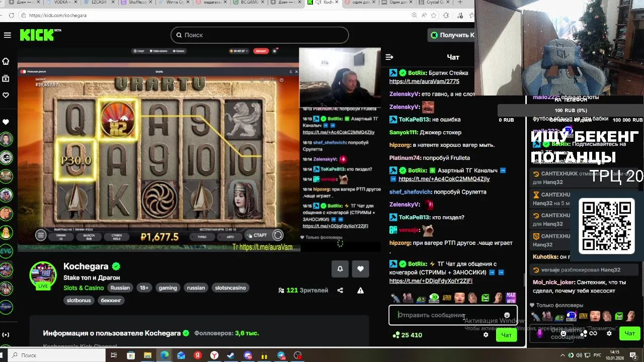Focus the Kick Поиск search field
Screen dimensions: 644x362
click(x=260, y=35)
